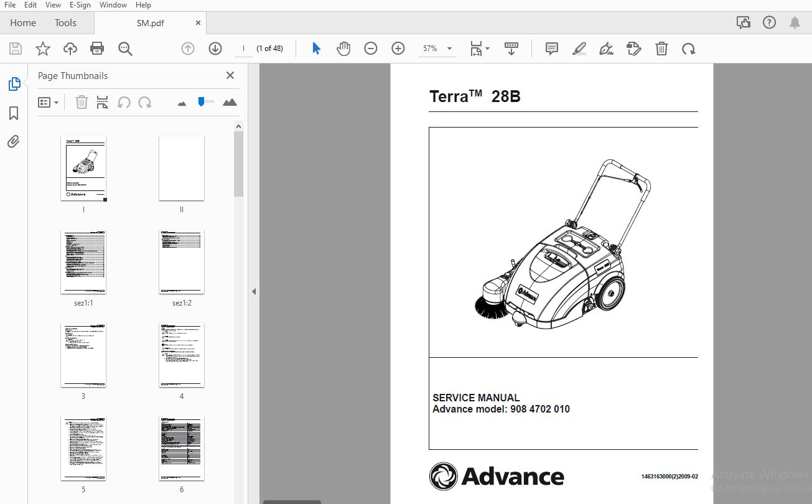The image size is (812, 504).
Task: Select page 4 thumbnail
Action: coord(182,355)
